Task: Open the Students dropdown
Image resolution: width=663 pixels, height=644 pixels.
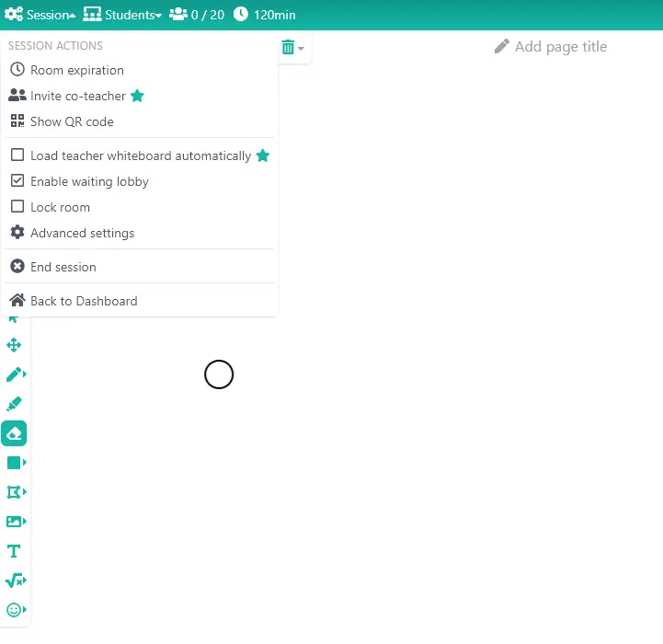Action: [122, 15]
